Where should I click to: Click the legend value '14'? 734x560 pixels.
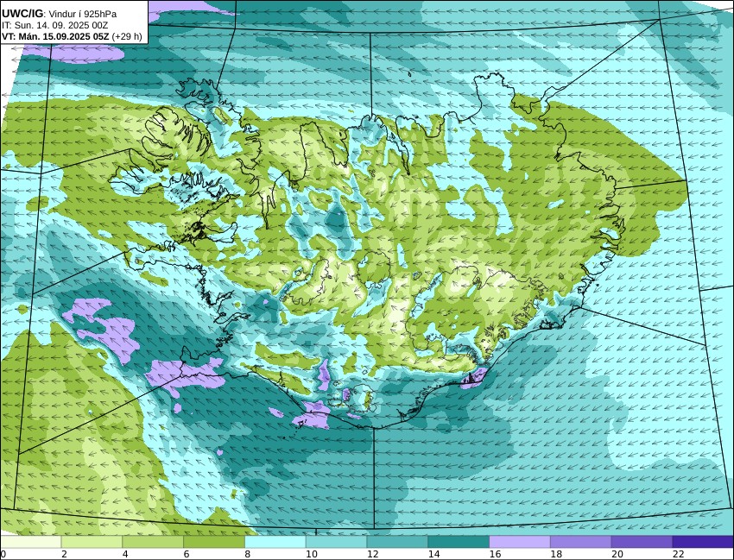click(434, 554)
